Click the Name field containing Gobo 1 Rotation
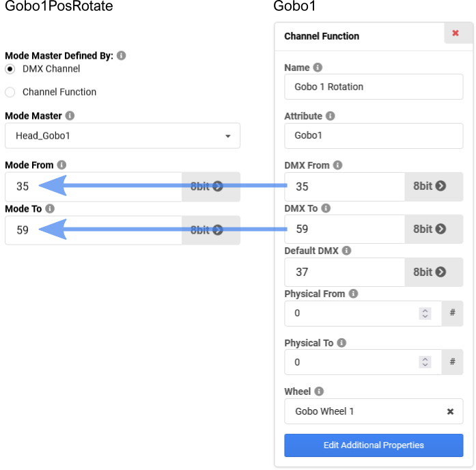This screenshot has width=476, height=470. click(373, 87)
